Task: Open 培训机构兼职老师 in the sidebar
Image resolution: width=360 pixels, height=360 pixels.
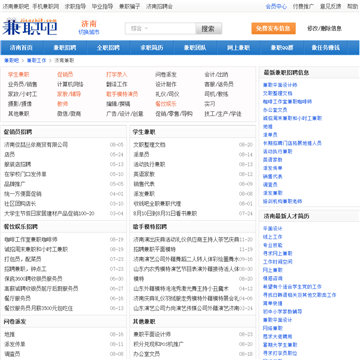Action: (x=283, y=201)
